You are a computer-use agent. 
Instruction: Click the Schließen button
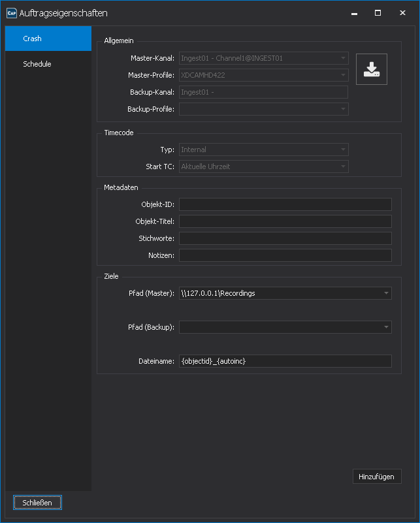coord(37,503)
